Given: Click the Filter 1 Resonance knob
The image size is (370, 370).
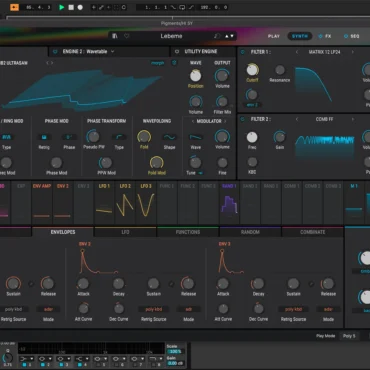Looking at the screenshot, I should (280, 70).
